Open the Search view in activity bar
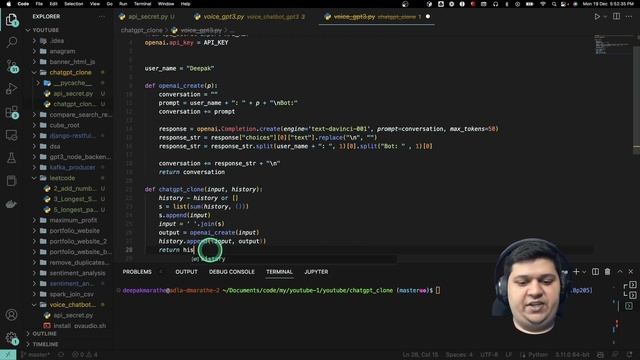The width and height of the screenshot is (640, 360). pos(11,42)
